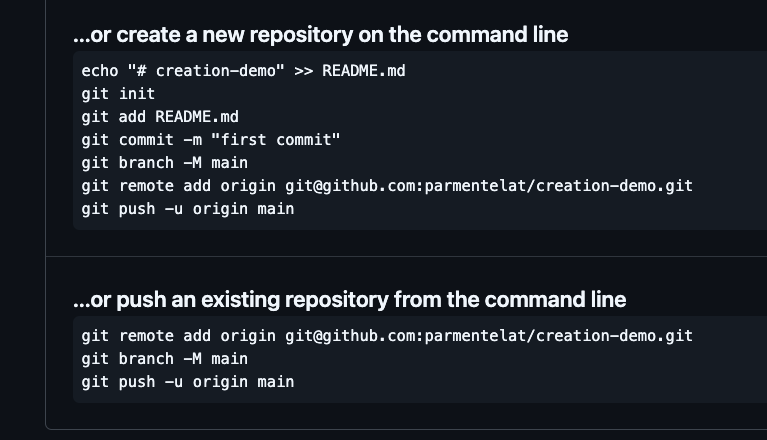The height and width of the screenshot is (440, 767).
Task: Select the "git add README.md" line
Action: click(x=160, y=117)
